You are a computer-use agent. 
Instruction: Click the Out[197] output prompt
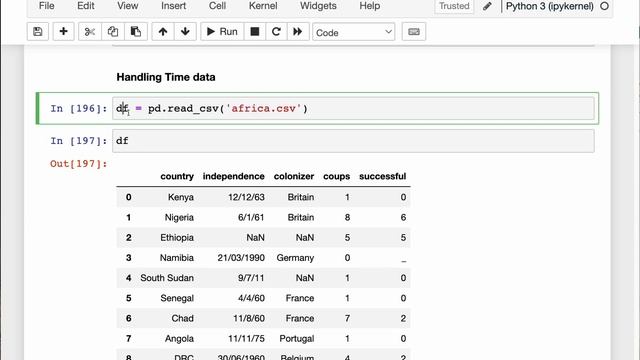pos(78,164)
